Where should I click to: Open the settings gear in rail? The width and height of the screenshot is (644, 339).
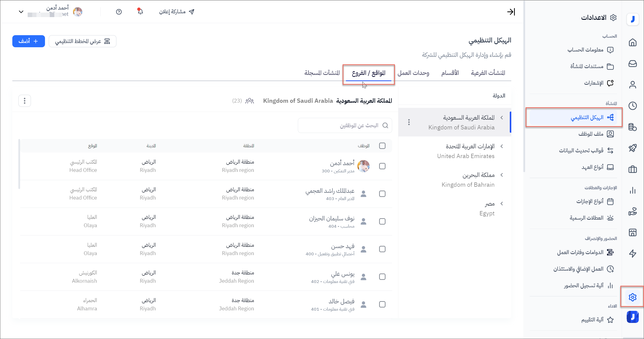pyautogui.click(x=632, y=297)
